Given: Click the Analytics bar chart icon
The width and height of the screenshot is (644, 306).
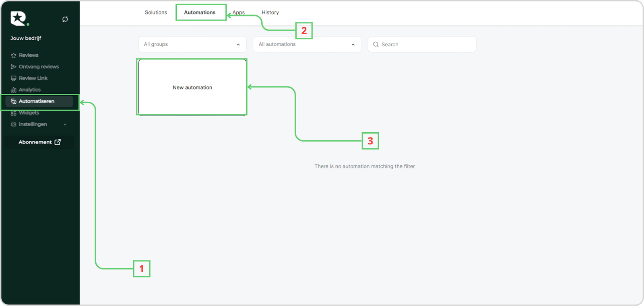Looking at the screenshot, I should (13, 90).
